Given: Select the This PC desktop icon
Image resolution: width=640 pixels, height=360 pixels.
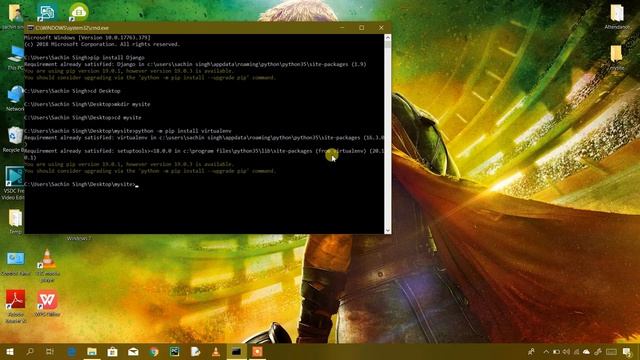Looking at the screenshot, I should [16, 58].
